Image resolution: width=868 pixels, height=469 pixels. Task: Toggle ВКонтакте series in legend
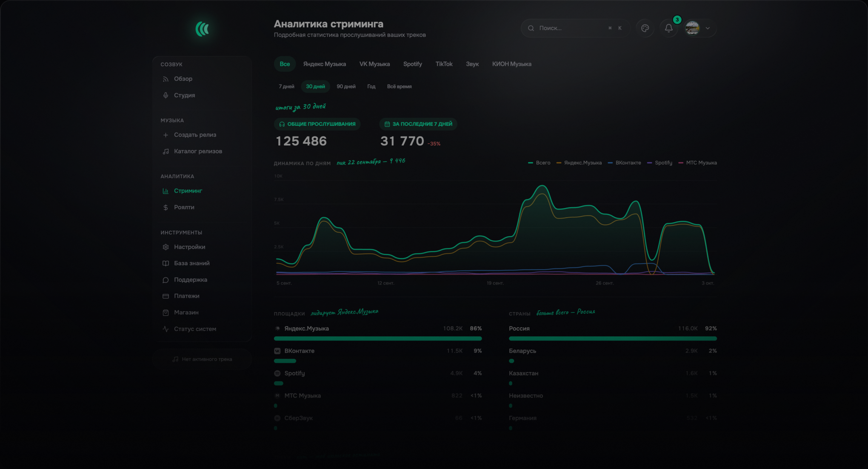coord(625,163)
